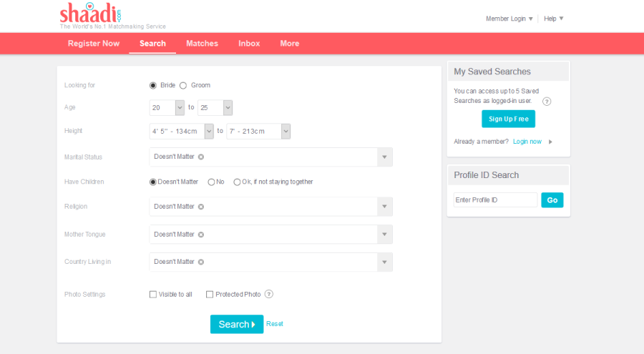Click the arrow next to Login now
This screenshot has width=644, height=354.
click(550, 142)
